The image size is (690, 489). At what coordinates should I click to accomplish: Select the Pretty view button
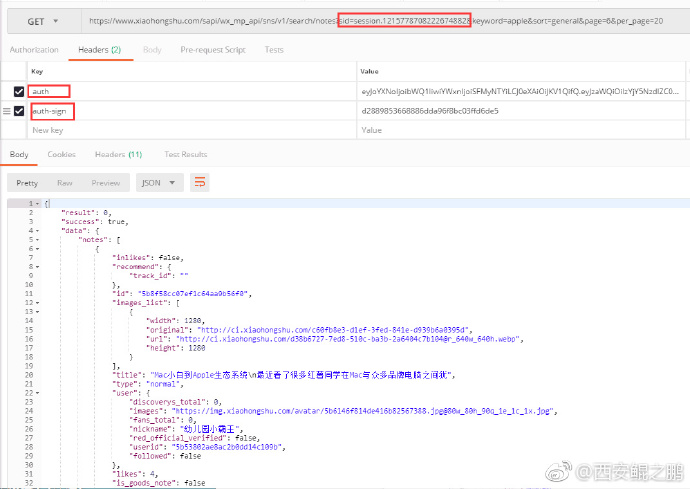pos(27,183)
